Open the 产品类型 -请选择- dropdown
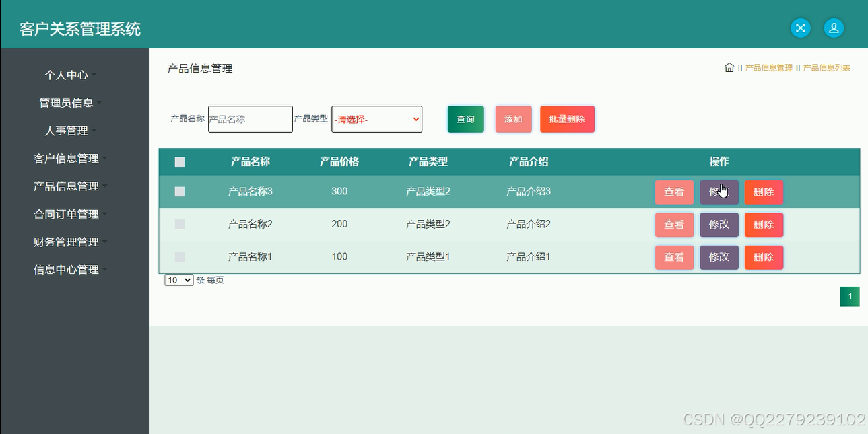868x434 pixels. pos(376,119)
